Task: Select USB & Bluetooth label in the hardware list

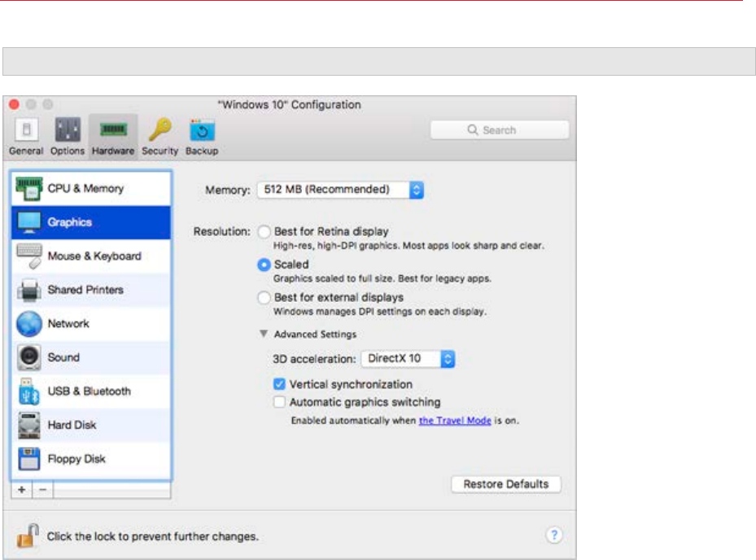Action: tap(90, 391)
